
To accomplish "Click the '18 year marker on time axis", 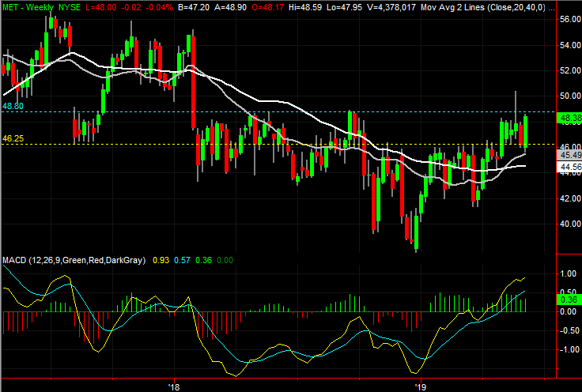I will coord(174,386).
